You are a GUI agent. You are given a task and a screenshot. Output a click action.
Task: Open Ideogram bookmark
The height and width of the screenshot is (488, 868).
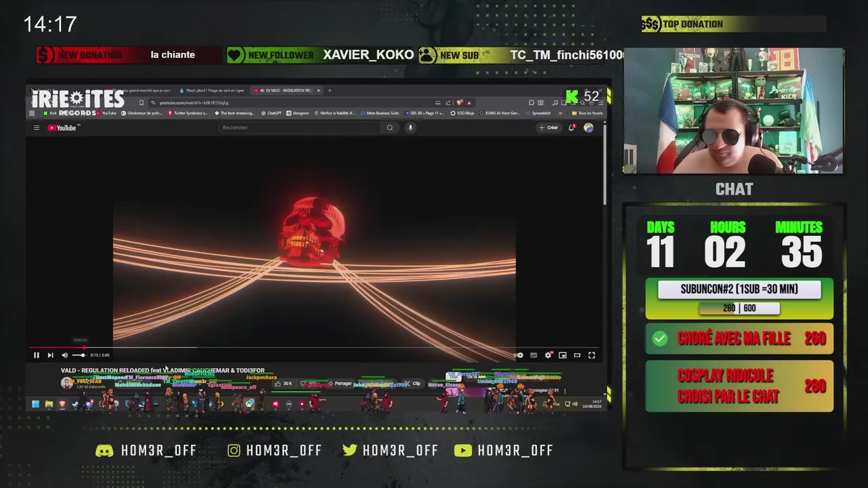[298, 113]
